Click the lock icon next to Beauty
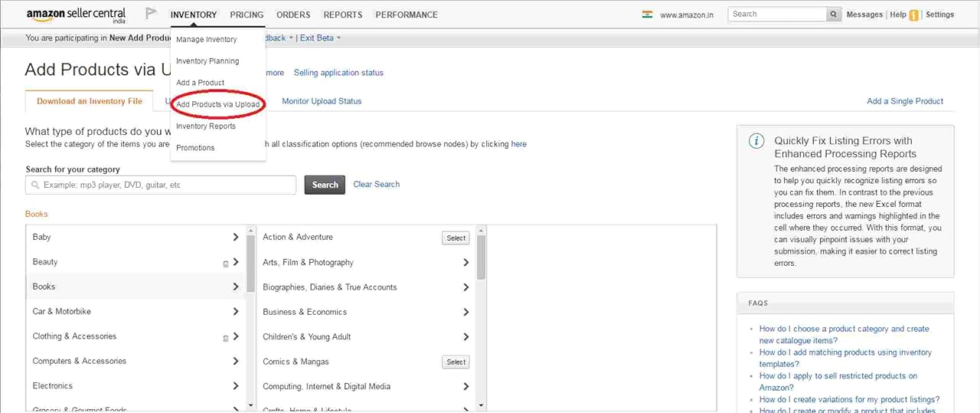Viewport: 980px width, 413px height. pyautogui.click(x=225, y=263)
